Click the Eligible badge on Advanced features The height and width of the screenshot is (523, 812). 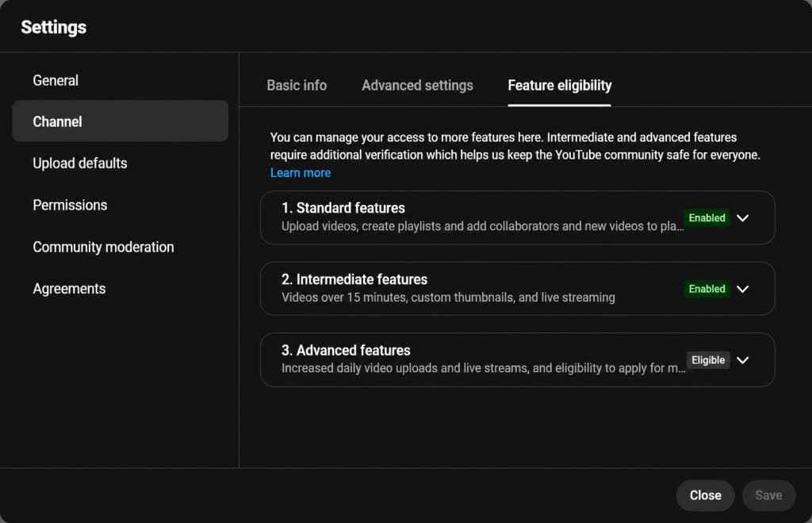[708, 360]
